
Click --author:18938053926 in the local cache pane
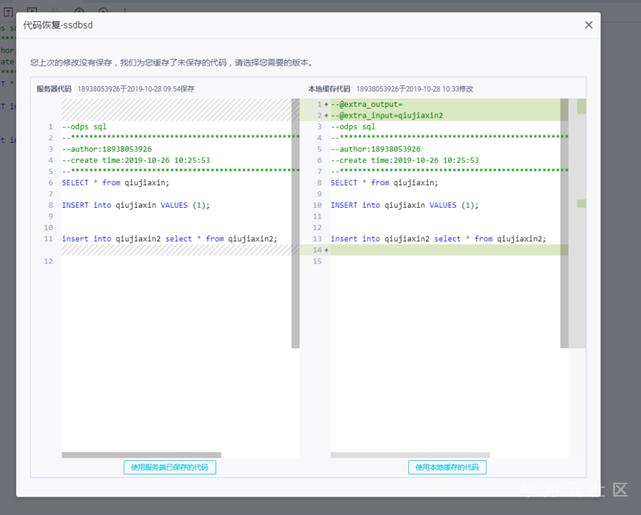[376, 149]
